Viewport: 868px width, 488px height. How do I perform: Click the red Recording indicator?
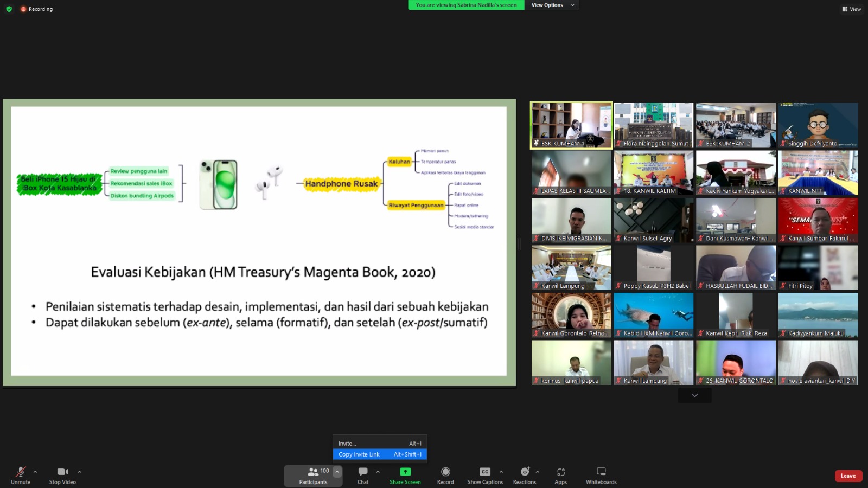36,9
